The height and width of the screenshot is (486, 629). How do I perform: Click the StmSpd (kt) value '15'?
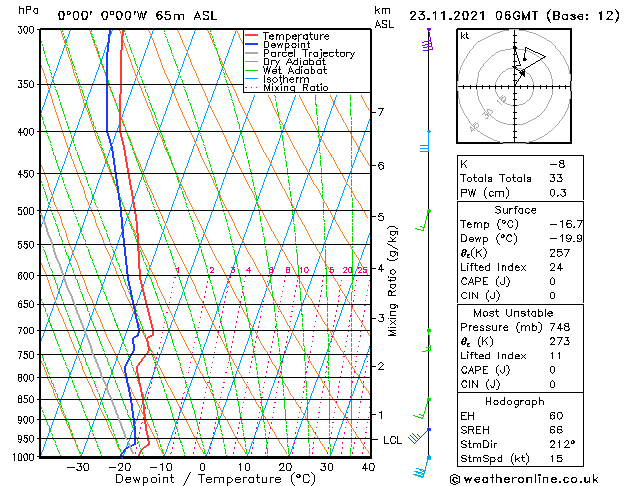[x=556, y=458]
